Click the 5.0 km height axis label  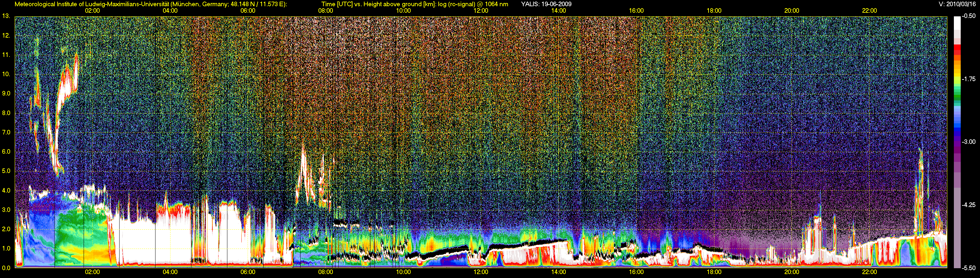[6, 171]
